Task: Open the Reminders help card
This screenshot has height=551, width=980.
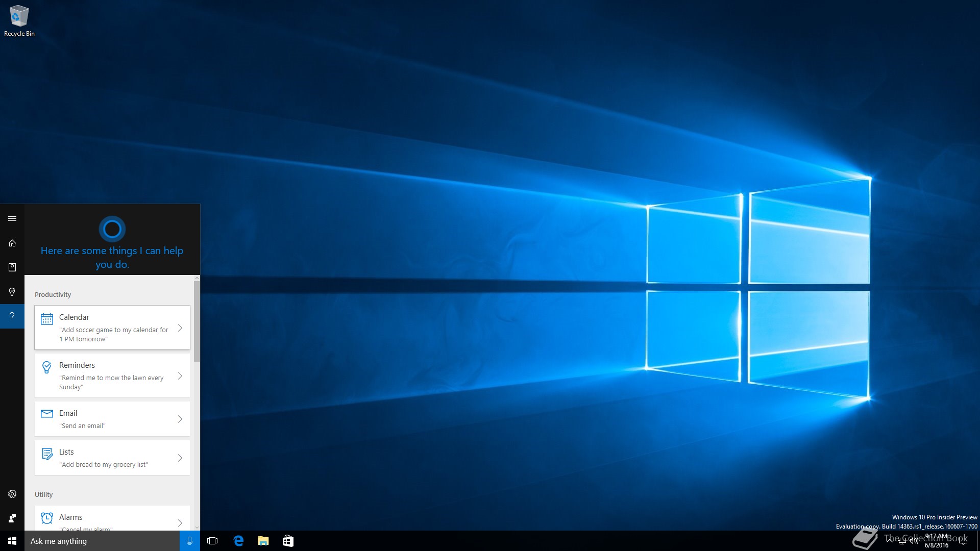Action: coord(112,375)
